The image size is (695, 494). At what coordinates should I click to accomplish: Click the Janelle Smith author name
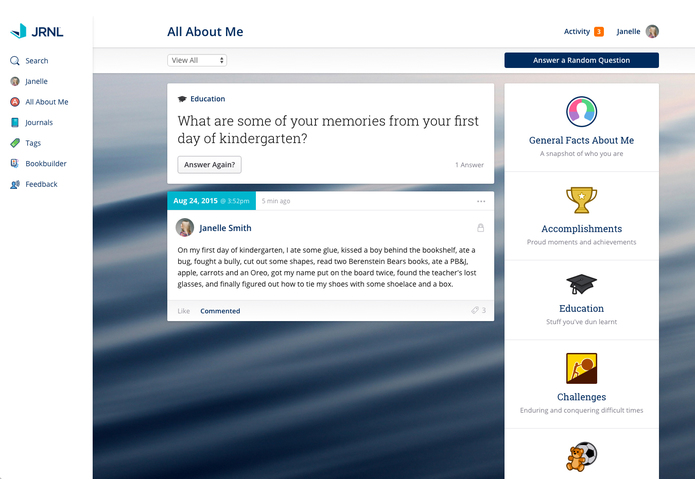point(225,228)
